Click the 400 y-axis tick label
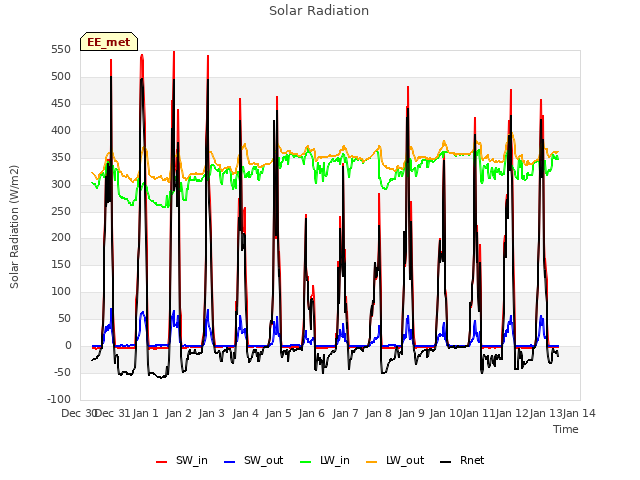The height and width of the screenshot is (480, 640). tap(61, 131)
